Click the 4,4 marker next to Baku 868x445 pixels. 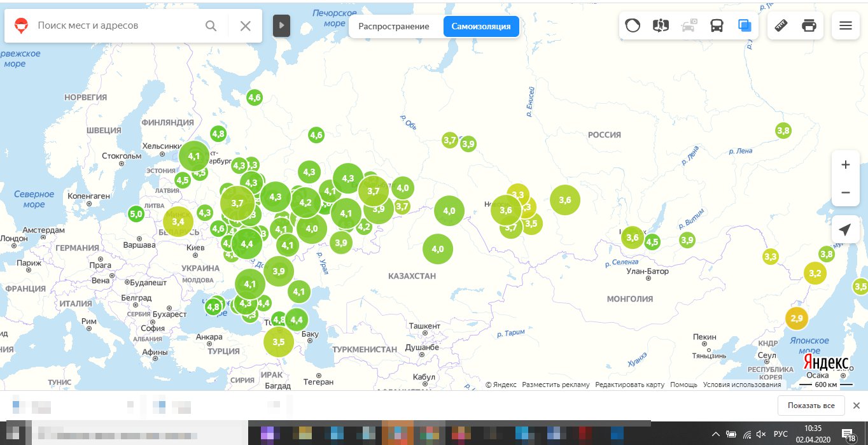coord(297,319)
